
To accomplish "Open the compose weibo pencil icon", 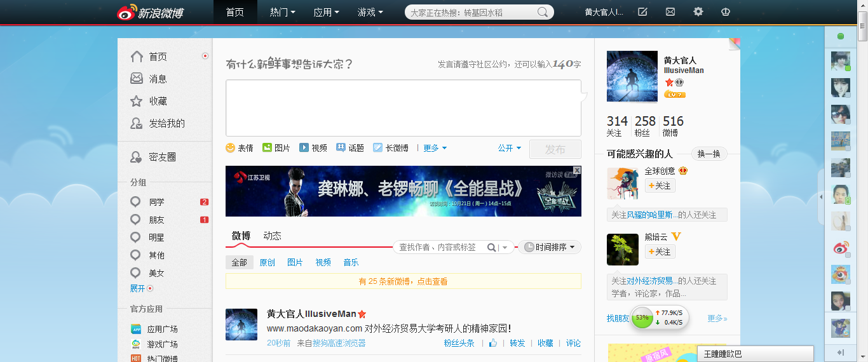I will (642, 12).
